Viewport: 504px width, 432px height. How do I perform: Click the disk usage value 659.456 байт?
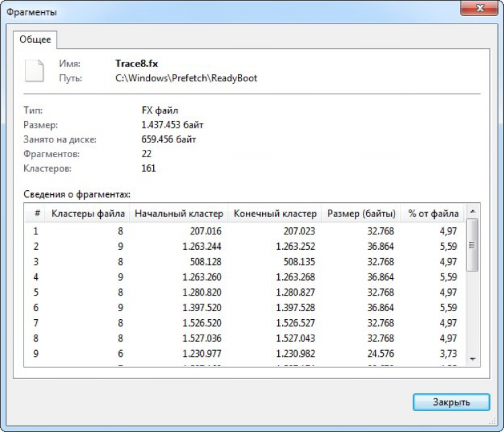coord(169,139)
